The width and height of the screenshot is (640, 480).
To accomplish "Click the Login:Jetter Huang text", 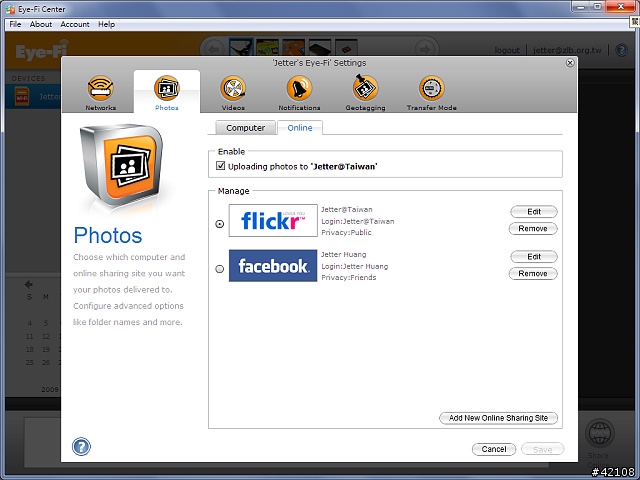I will point(354,266).
